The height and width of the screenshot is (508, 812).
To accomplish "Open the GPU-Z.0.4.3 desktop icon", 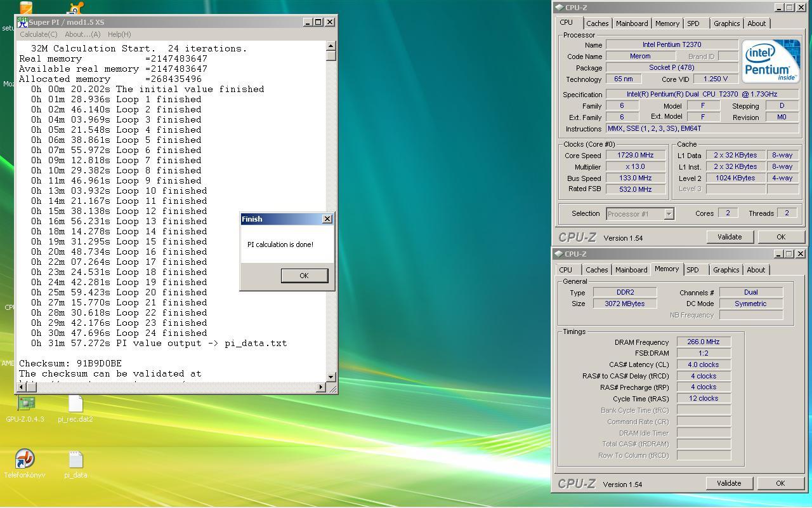I will (x=26, y=403).
